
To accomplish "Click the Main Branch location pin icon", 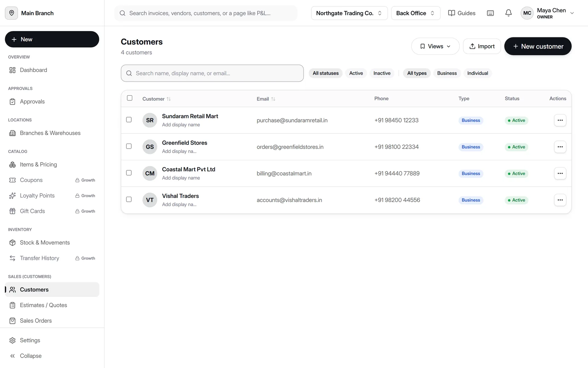I will (11, 13).
